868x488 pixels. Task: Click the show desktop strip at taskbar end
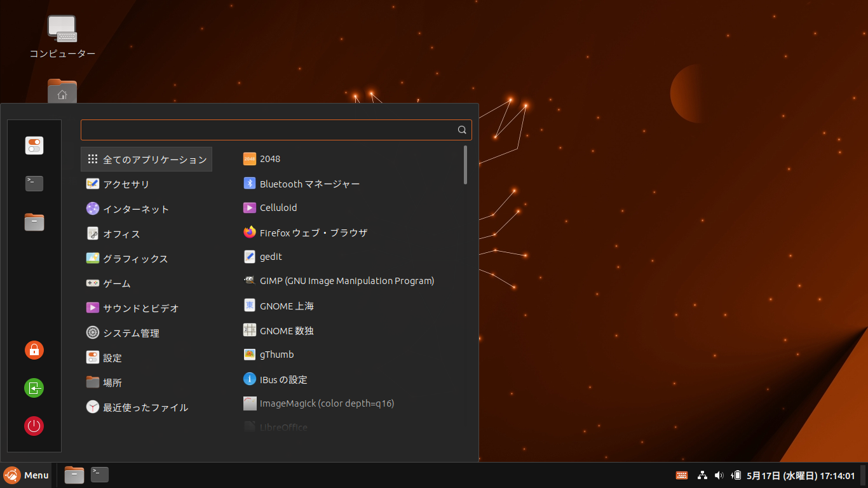click(864, 475)
